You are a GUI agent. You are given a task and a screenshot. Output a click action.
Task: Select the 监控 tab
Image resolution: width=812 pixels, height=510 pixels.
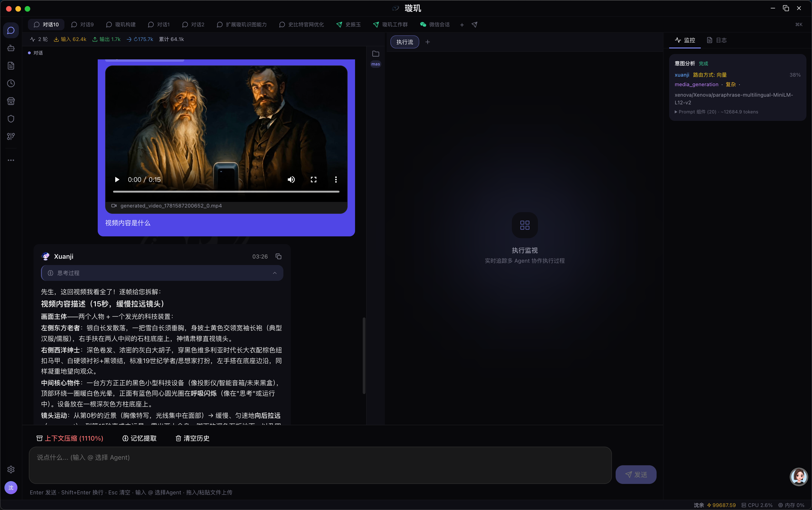(685, 40)
